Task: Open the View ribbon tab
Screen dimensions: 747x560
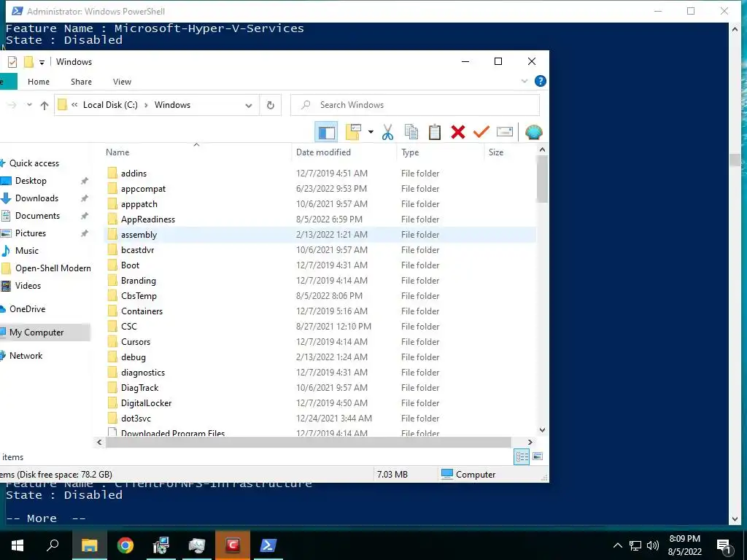Action: [x=122, y=82]
